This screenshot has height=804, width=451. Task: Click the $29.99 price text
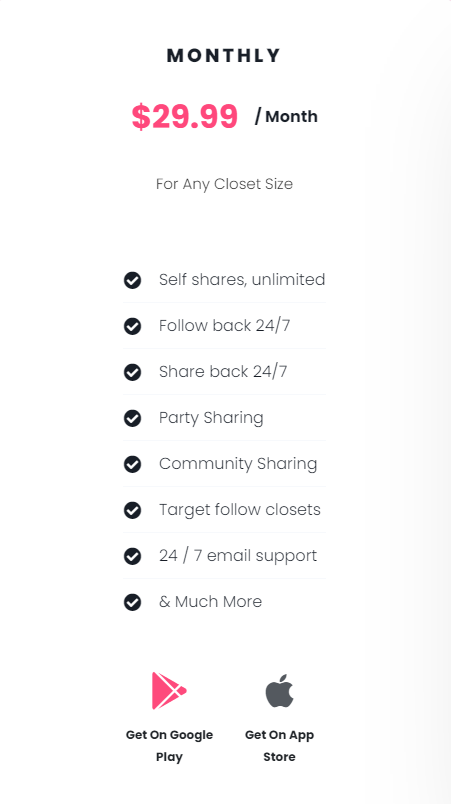click(x=184, y=116)
